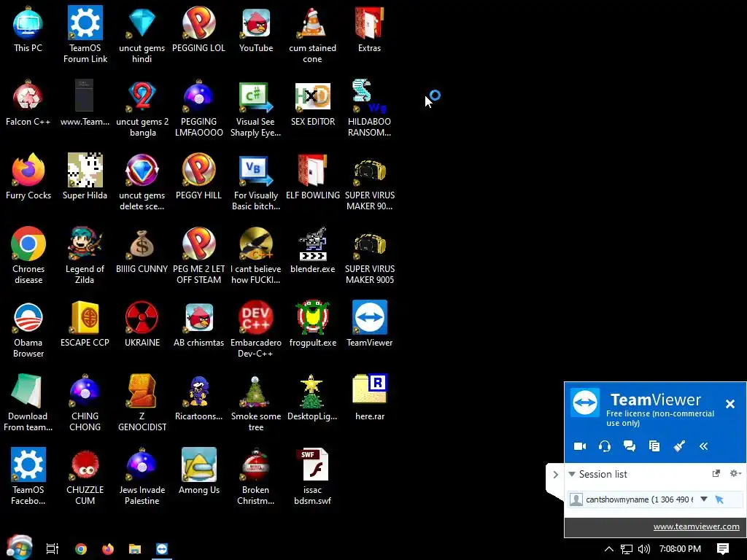Open Task View on the taskbar
Viewport: 747px width, 560px height.
click(x=53, y=549)
